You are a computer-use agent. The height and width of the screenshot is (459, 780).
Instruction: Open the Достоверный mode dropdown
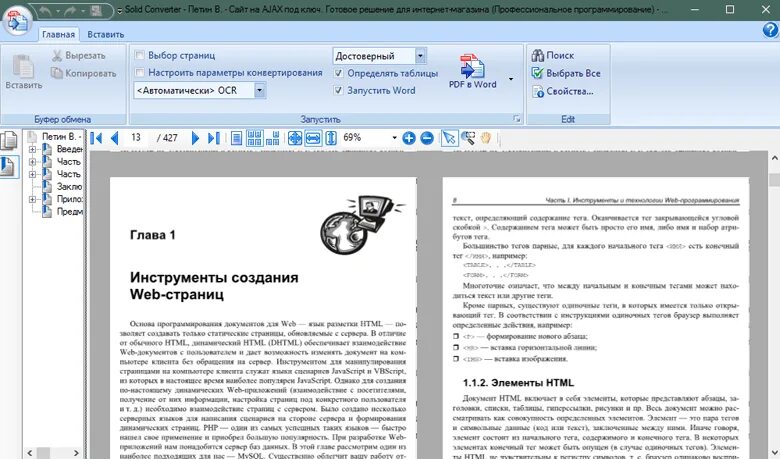[420, 56]
